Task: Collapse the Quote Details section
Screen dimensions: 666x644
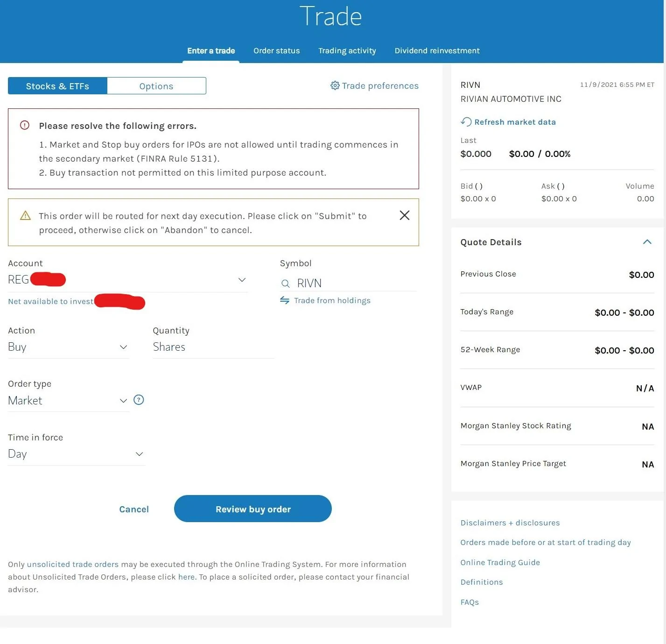Action: point(647,242)
